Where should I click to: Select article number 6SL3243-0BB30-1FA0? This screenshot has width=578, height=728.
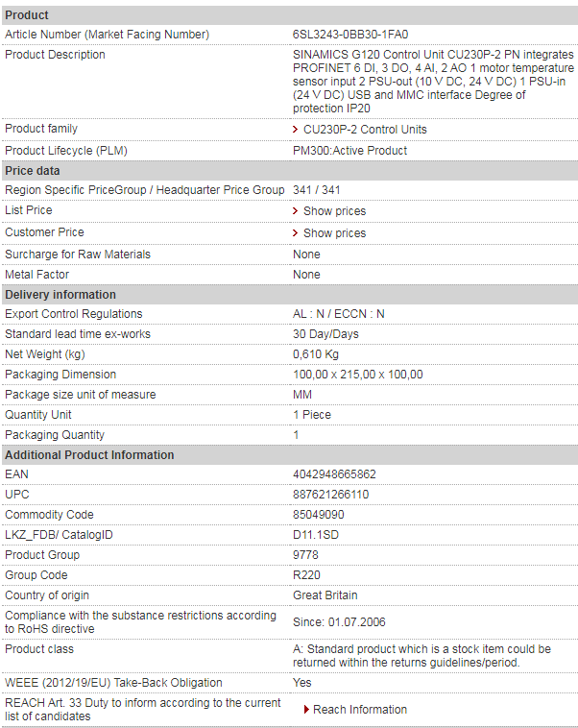click(350, 35)
